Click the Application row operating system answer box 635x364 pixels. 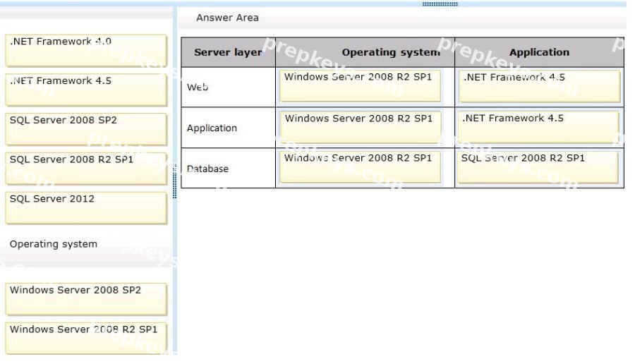(x=360, y=127)
